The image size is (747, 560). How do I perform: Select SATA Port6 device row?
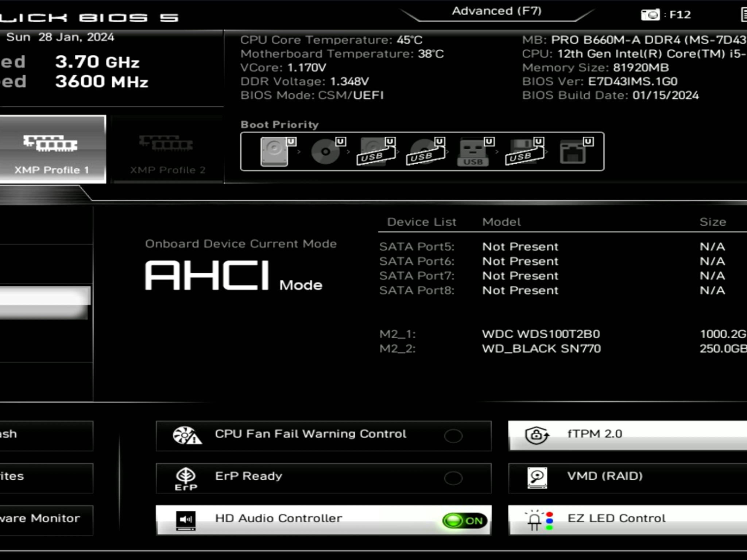(x=552, y=261)
